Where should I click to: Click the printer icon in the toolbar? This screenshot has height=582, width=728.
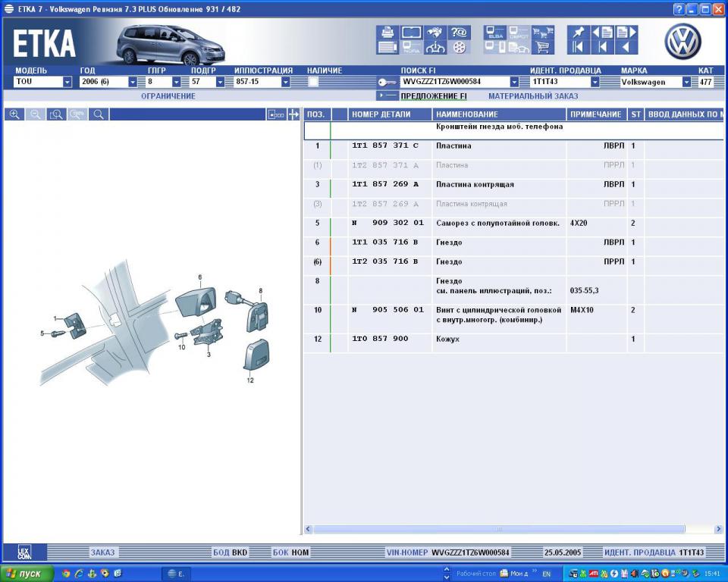click(x=388, y=33)
